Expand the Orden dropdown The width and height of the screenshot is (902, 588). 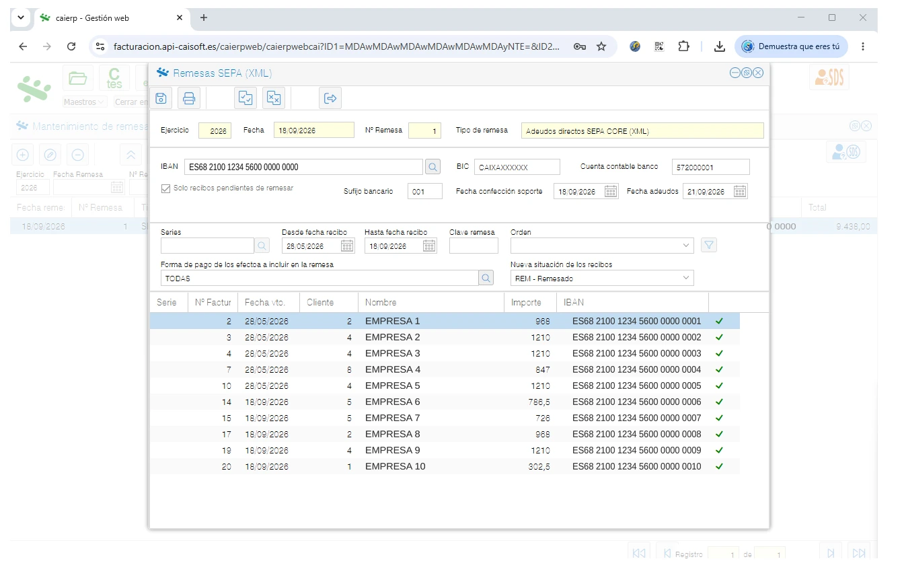pyautogui.click(x=686, y=246)
